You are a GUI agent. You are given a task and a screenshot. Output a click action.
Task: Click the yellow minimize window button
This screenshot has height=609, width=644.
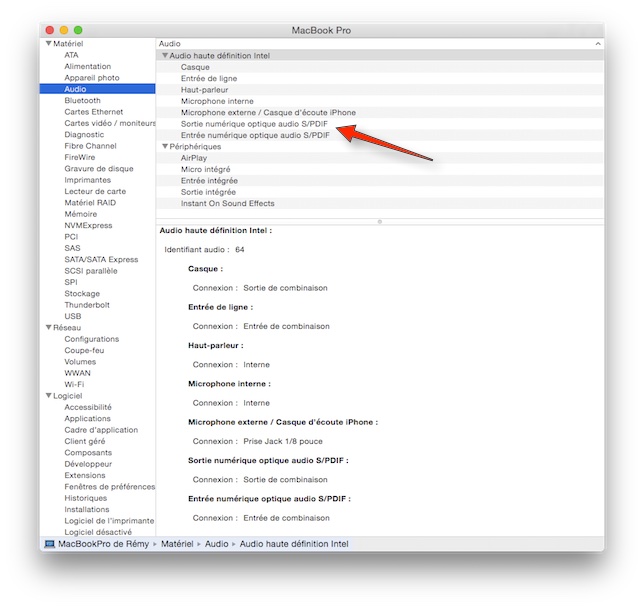click(x=64, y=30)
